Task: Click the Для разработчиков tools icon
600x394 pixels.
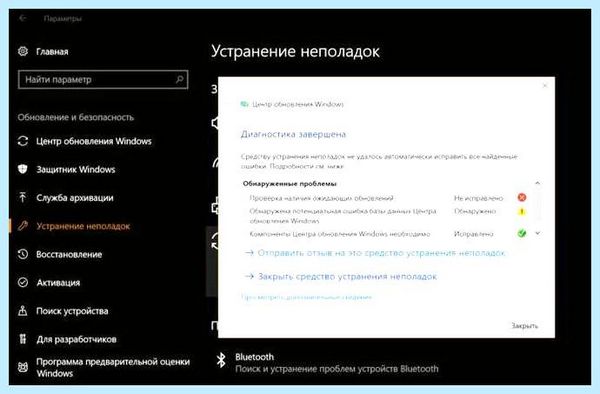Action: 23,339
